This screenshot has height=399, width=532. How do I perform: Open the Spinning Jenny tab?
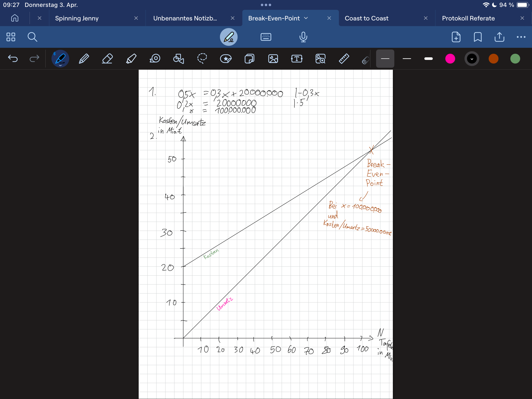pyautogui.click(x=77, y=18)
